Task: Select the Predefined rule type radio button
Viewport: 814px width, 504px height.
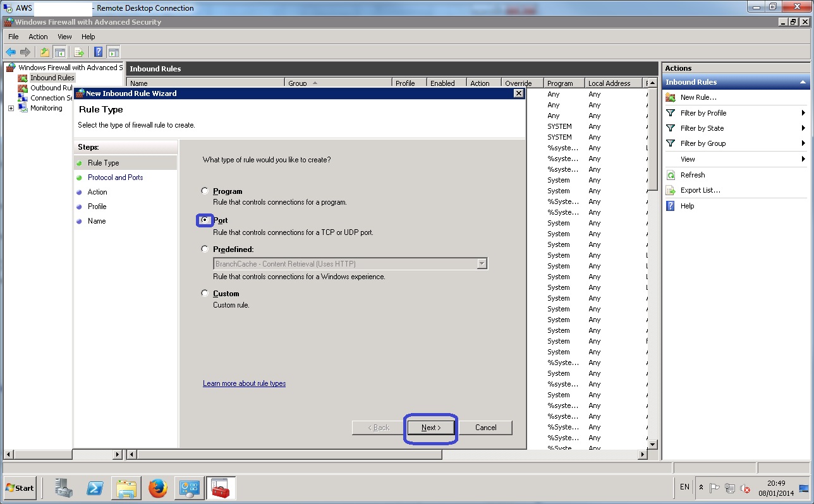Action: coord(205,249)
